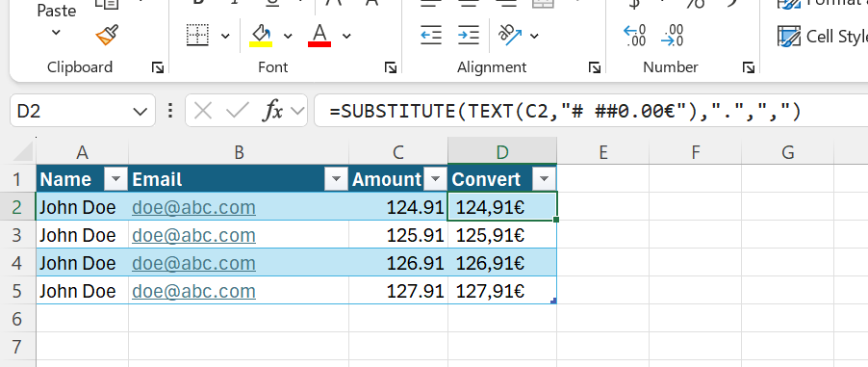Image resolution: width=868 pixels, height=367 pixels.
Task: Open the Orientation dropdown arrow
Action: [534, 36]
